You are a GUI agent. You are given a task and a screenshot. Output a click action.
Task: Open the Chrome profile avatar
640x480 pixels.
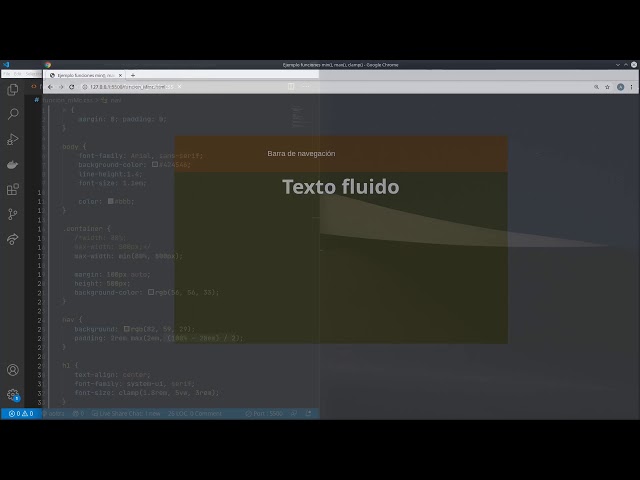click(x=620, y=87)
